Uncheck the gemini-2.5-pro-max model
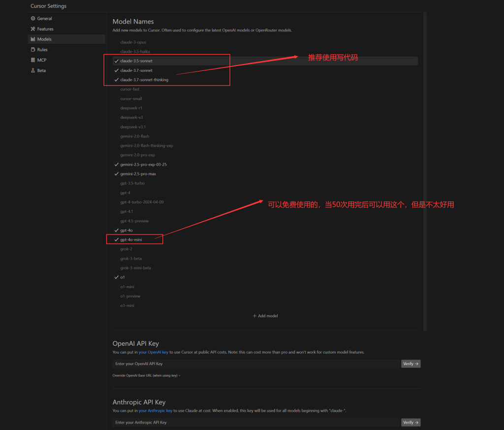Viewport: 504px width, 430px height. [x=116, y=174]
